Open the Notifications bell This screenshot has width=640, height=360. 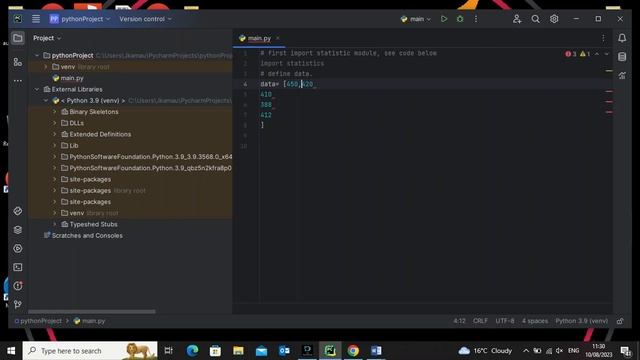622,38
